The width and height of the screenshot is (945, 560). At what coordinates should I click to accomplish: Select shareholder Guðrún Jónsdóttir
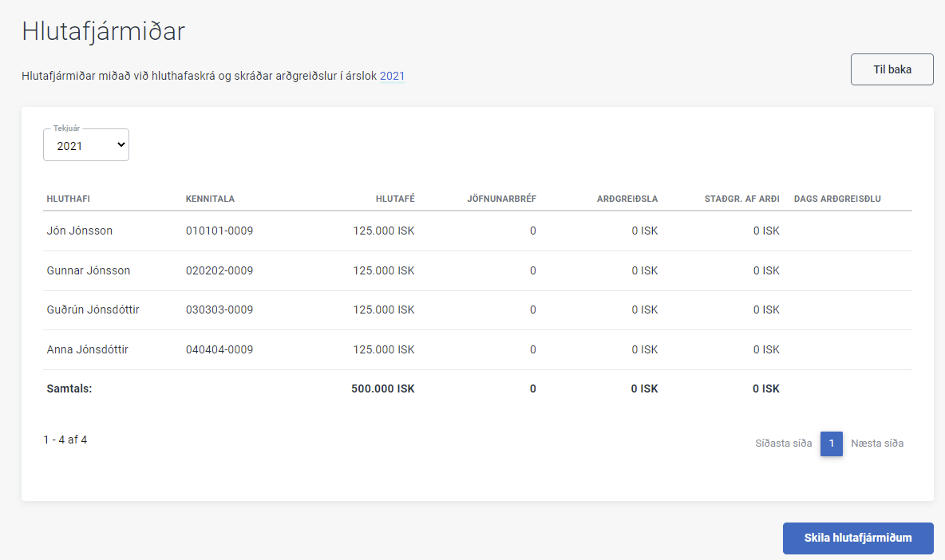click(x=93, y=310)
